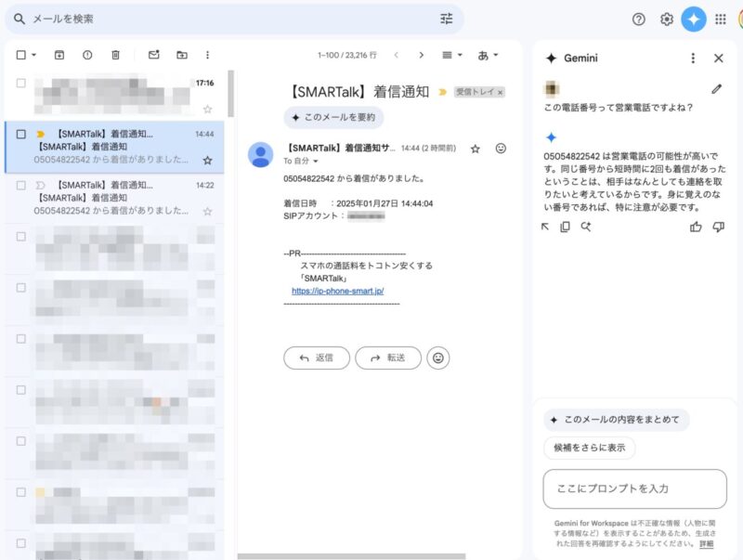Open the 14:22 SMARTalk 着信通知 mail
Viewport: 743px width, 560px height.
[114, 198]
